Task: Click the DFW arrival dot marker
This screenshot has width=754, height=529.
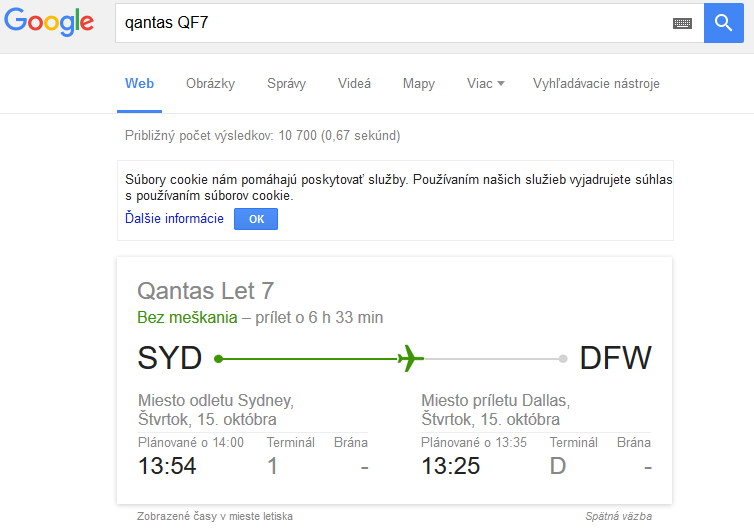Action: pyautogui.click(x=563, y=359)
